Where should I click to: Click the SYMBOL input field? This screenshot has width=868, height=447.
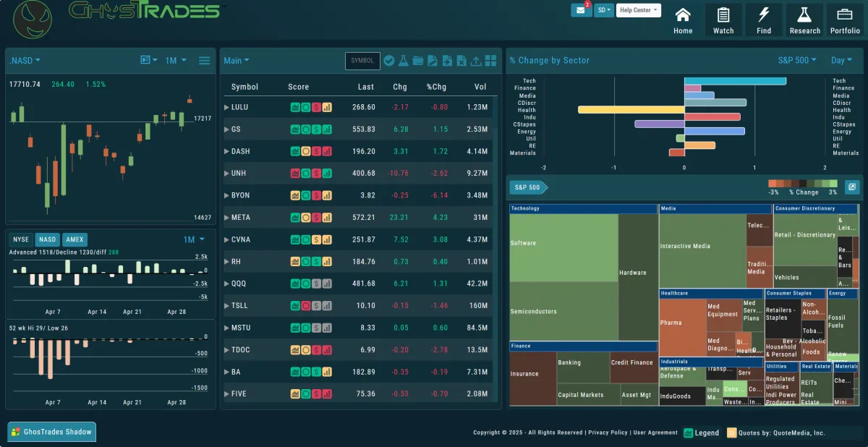pos(362,61)
